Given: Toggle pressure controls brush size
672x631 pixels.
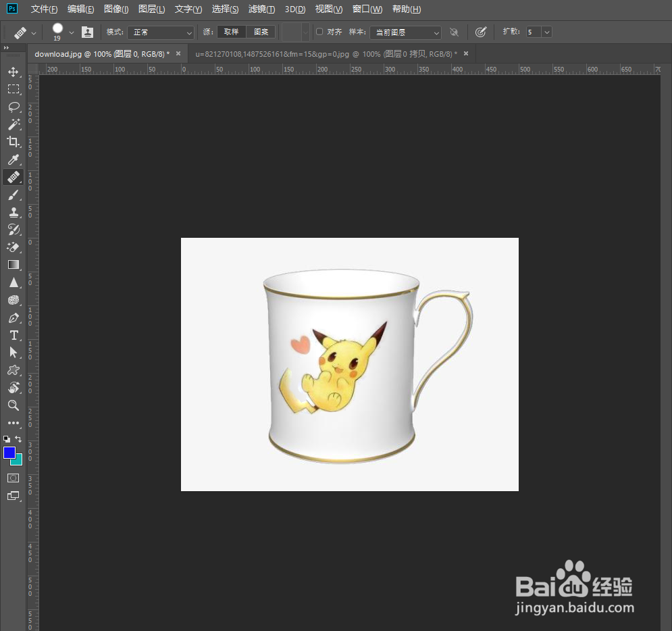Looking at the screenshot, I should tap(481, 32).
